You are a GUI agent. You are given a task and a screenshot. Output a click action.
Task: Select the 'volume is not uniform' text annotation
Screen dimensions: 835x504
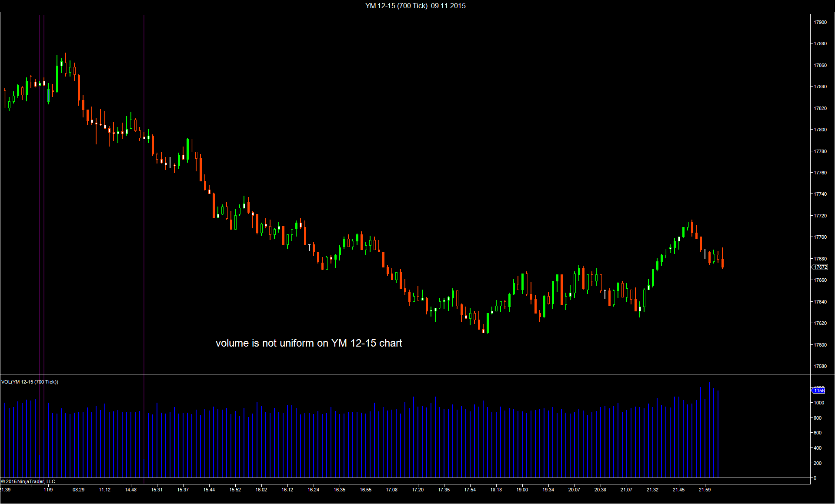point(309,343)
